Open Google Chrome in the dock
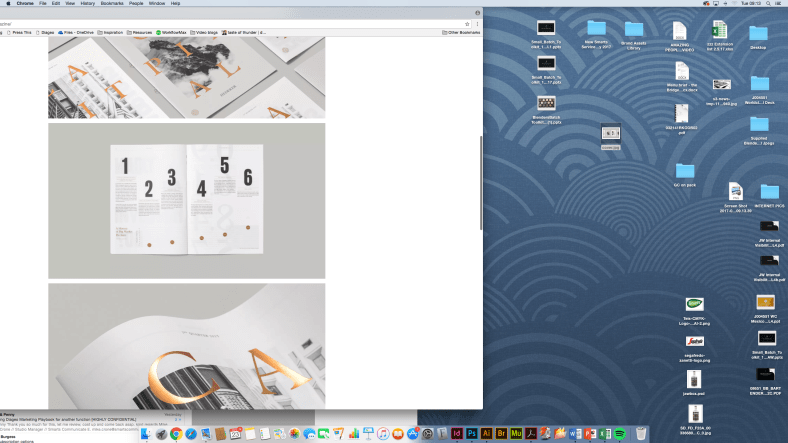This screenshot has width=788, height=443. pyautogui.click(x=176, y=433)
